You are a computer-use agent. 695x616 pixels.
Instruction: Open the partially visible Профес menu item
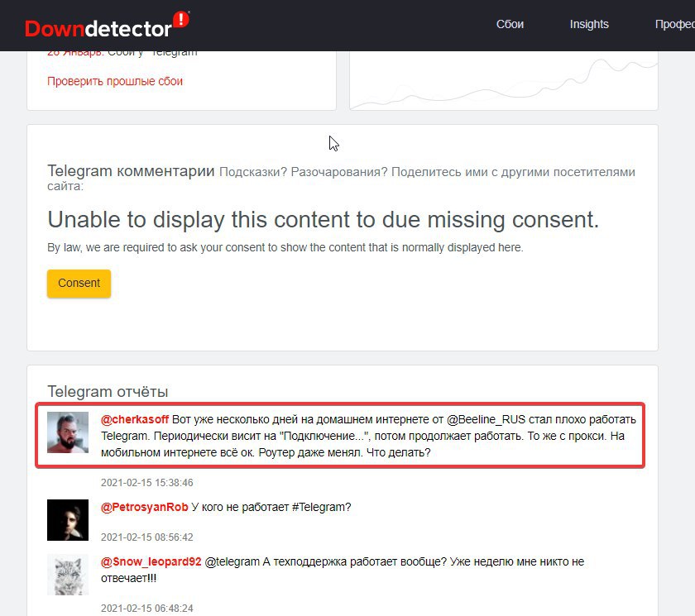pyautogui.click(x=674, y=24)
